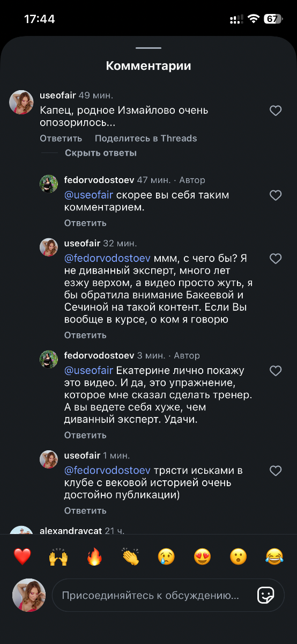Insert the fire emoji
The image size is (297, 644).
(x=94, y=557)
